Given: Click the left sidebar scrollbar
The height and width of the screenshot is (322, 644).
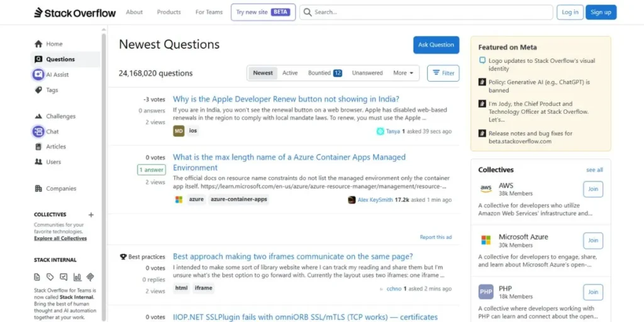Looking at the screenshot, I should pos(104,177).
